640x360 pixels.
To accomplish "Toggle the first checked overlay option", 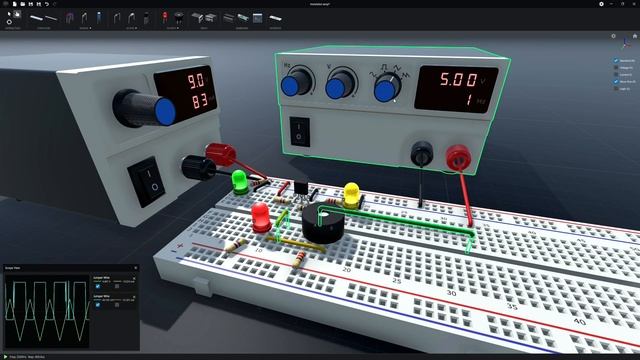I will click(616, 60).
